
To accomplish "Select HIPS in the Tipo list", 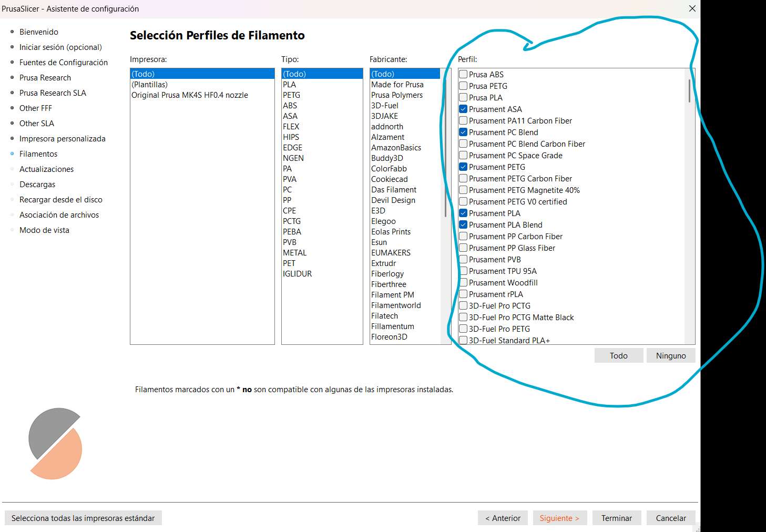I will coord(322,137).
